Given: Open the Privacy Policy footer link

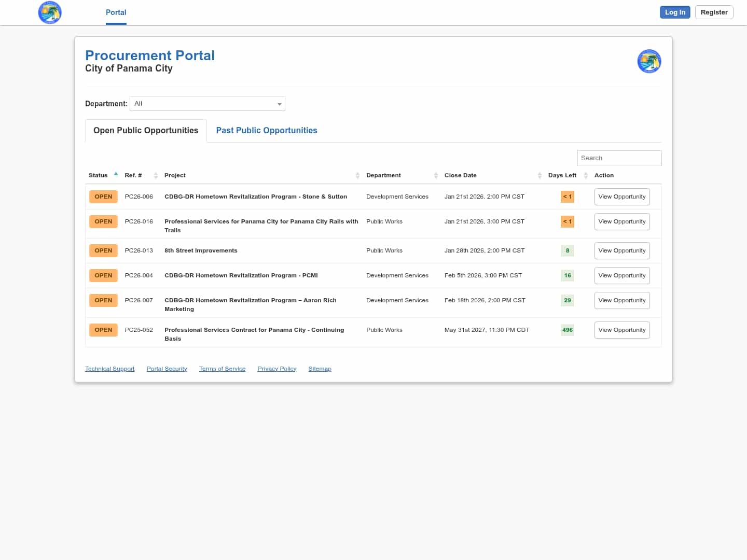Looking at the screenshot, I should [x=276, y=369].
